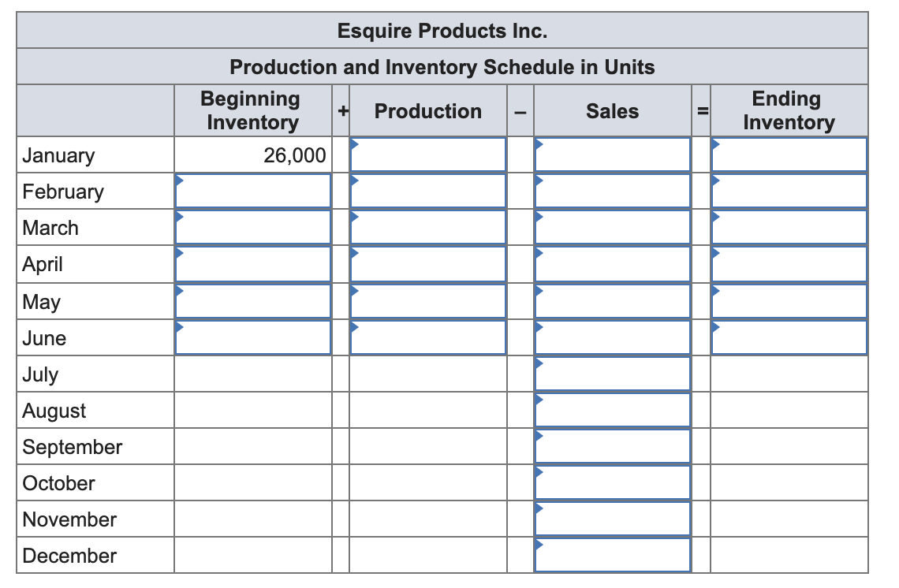Select June Beginning Inventory field

252,337
